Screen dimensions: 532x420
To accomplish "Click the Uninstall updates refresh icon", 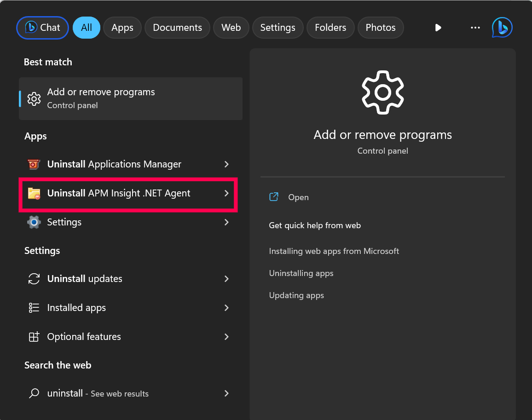I will coord(34,279).
